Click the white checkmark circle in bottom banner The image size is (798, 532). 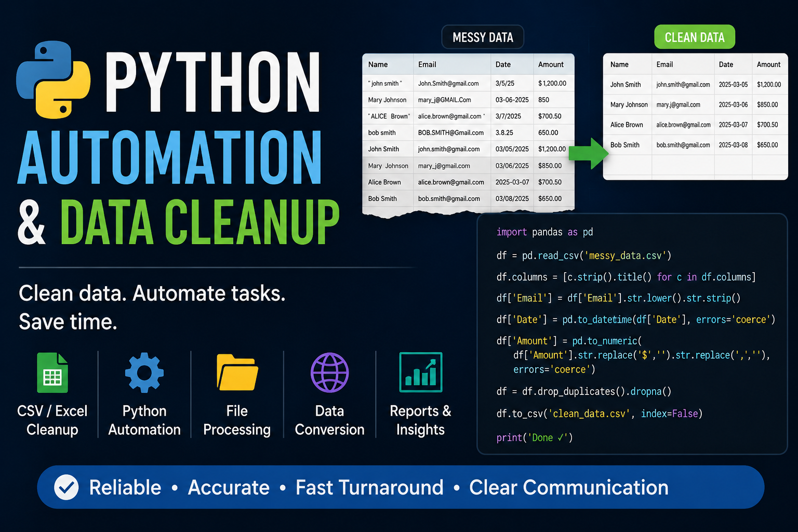[x=66, y=487]
